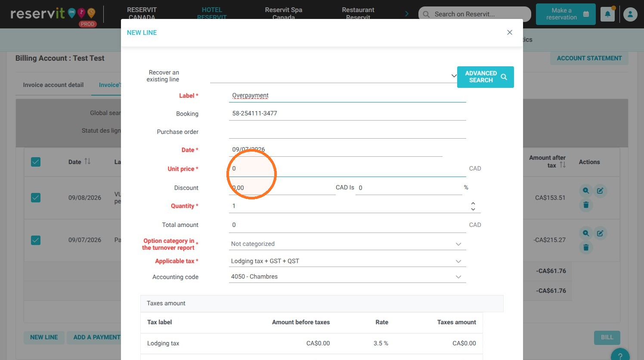View details of the CA$153.51 line
Screen dimensions: 644x360
point(586,190)
